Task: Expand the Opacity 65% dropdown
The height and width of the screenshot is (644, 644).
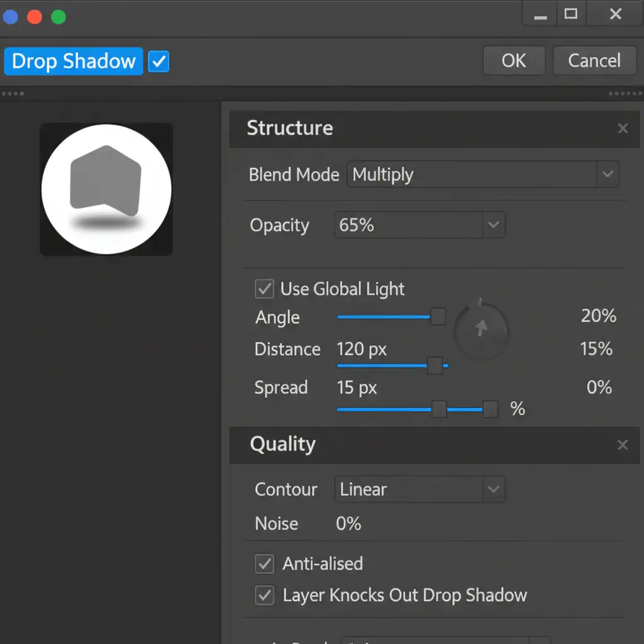Action: coord(493,225)
